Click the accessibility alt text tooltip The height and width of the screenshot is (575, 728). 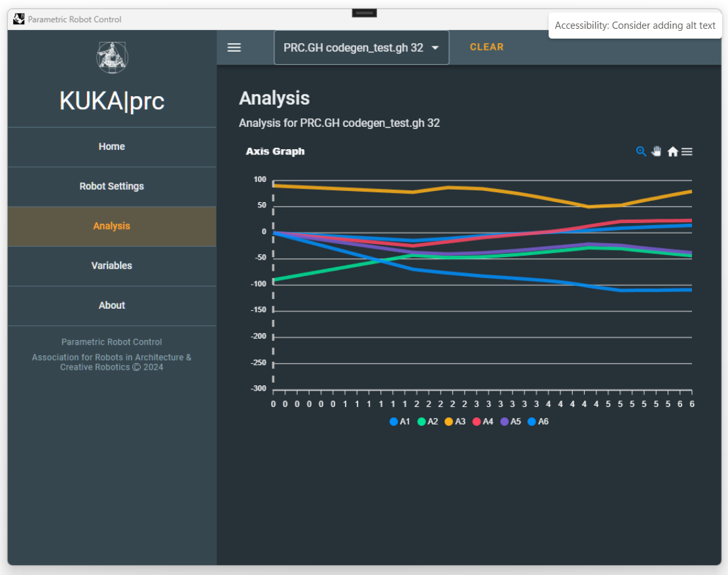(634, 26)
